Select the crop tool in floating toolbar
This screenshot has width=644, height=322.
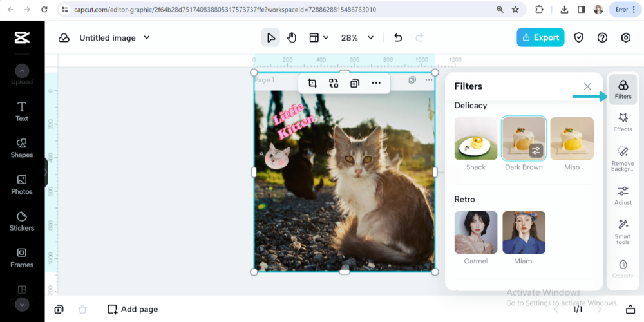[x=312, y=83]
